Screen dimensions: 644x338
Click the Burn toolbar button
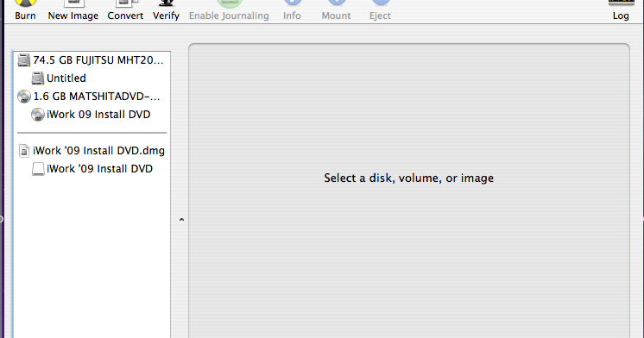[25, 10]
